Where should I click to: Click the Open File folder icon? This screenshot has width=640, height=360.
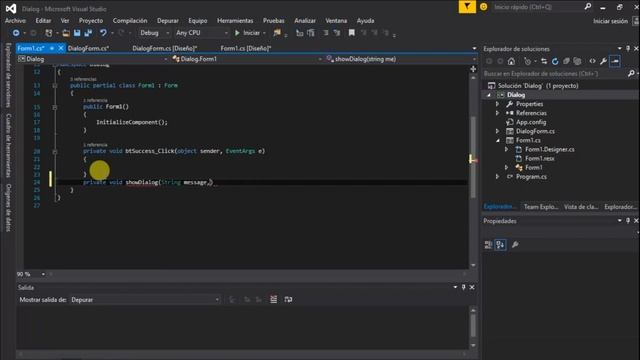pyautogui.click(x=66, y=33)
